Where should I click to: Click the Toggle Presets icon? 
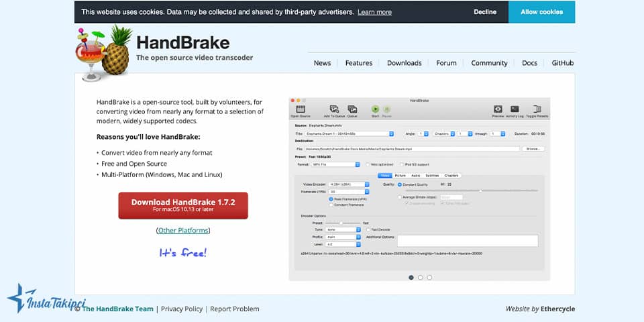537,109
